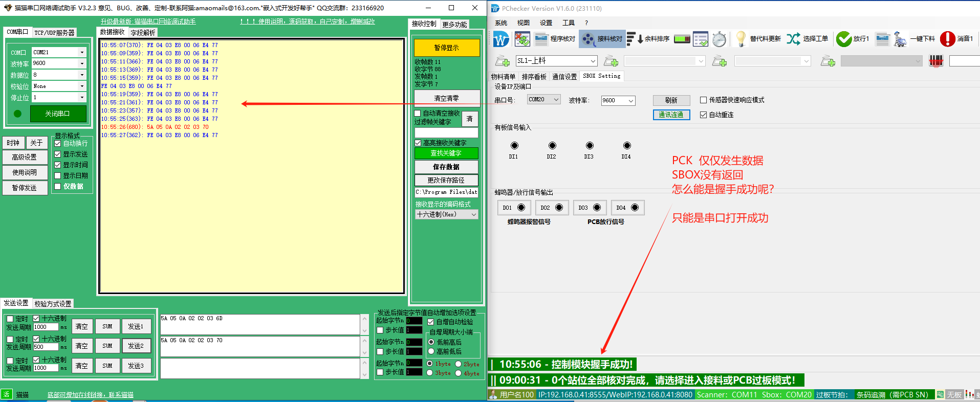Click the 接料核对 film reel icon

click(x=589, y=39)
